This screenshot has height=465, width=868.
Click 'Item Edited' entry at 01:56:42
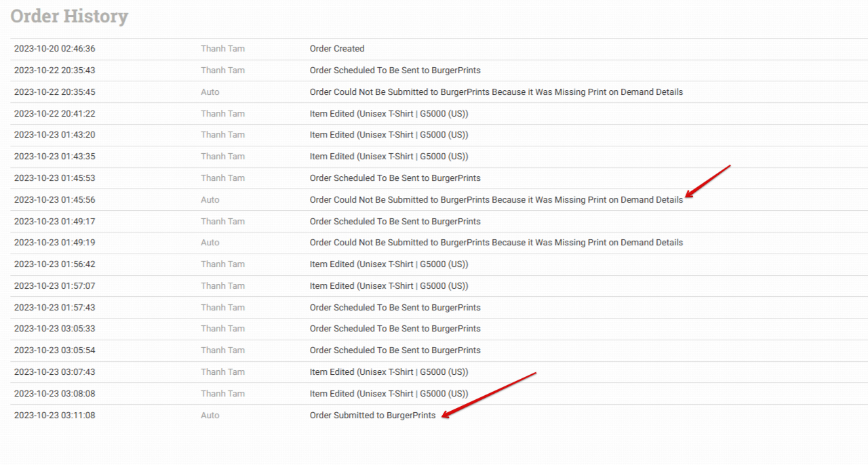(389, 264)
